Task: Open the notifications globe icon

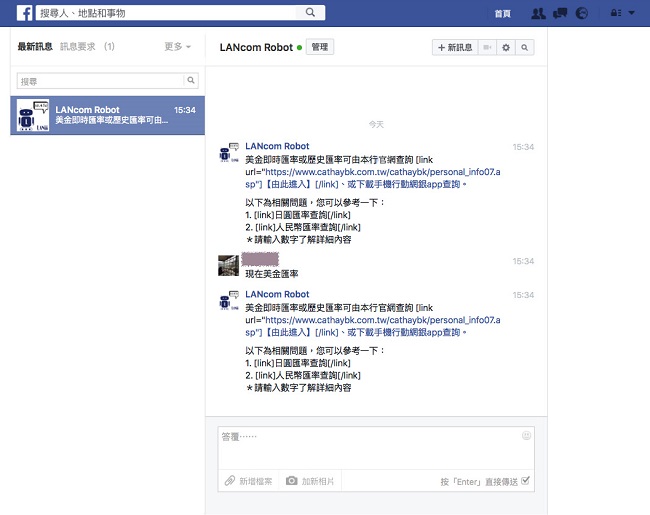Action: coord(582,13)
